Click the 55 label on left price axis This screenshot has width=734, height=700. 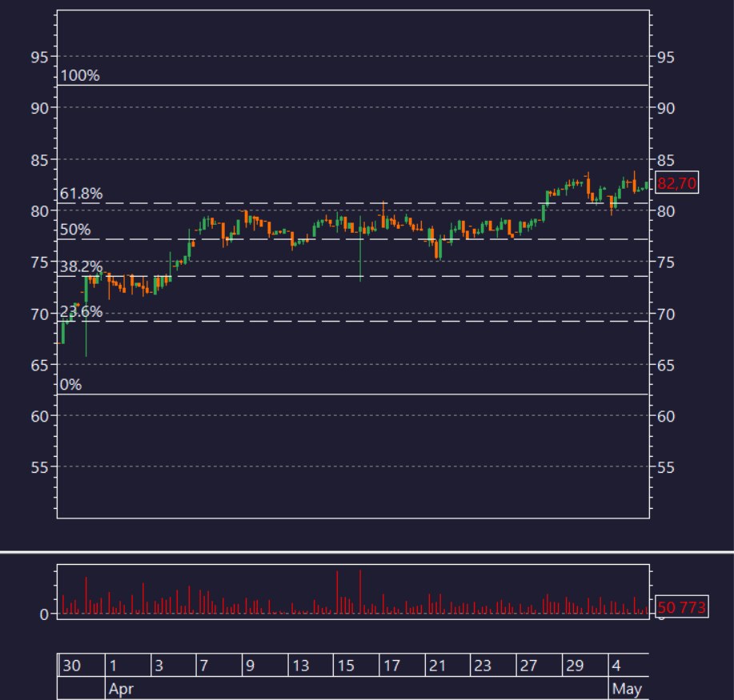pyautogui.click(x=39, y=467)
